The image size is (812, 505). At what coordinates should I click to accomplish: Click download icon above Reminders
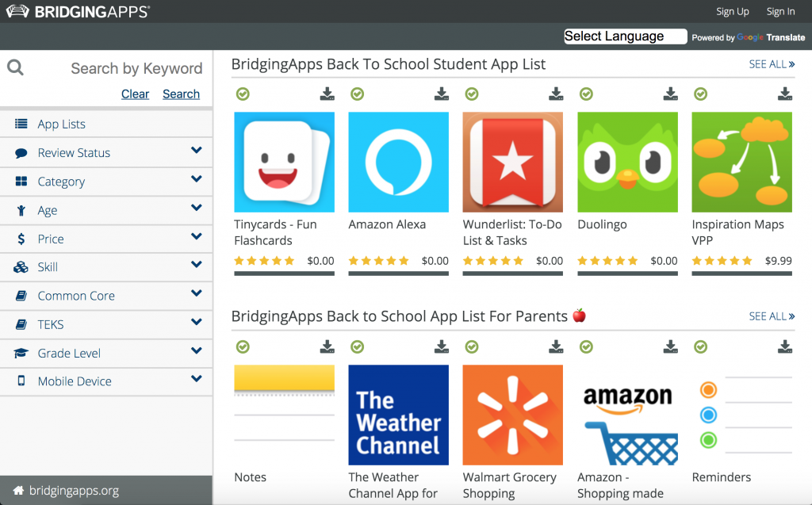point(785,346)
